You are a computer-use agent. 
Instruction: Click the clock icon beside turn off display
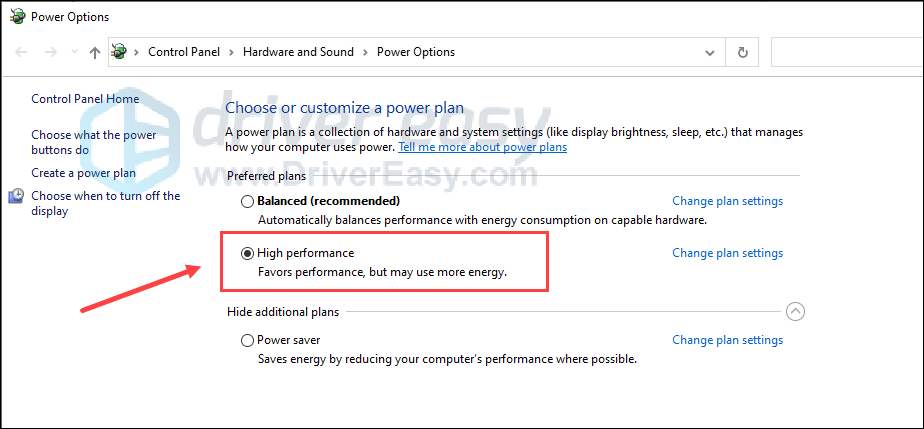point(16,196)
